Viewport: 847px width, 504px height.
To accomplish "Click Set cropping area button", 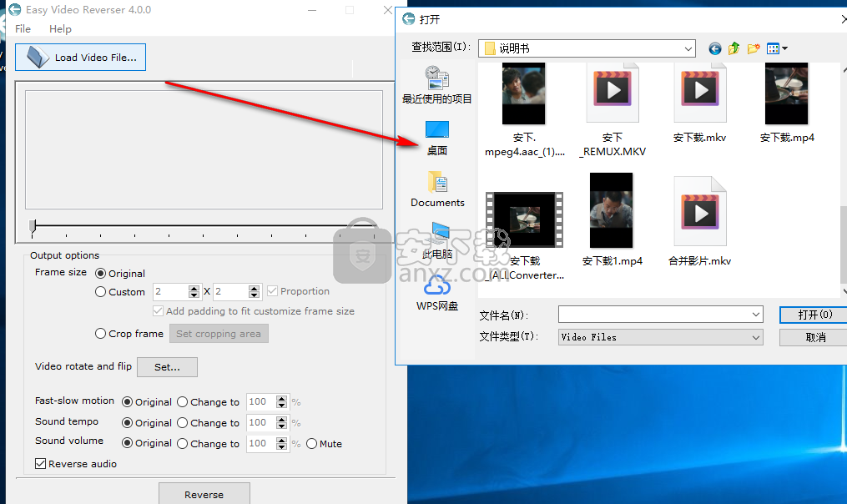I will [x=219, y=334].
